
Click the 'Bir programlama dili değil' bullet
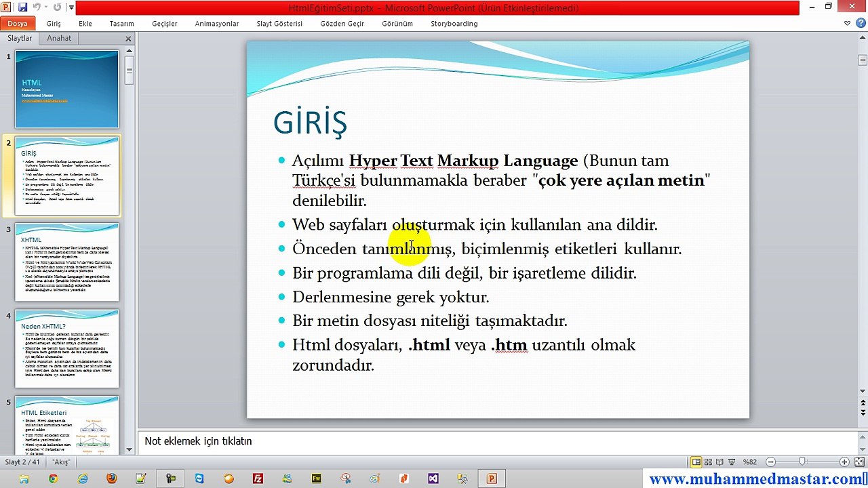pos(465,273)
